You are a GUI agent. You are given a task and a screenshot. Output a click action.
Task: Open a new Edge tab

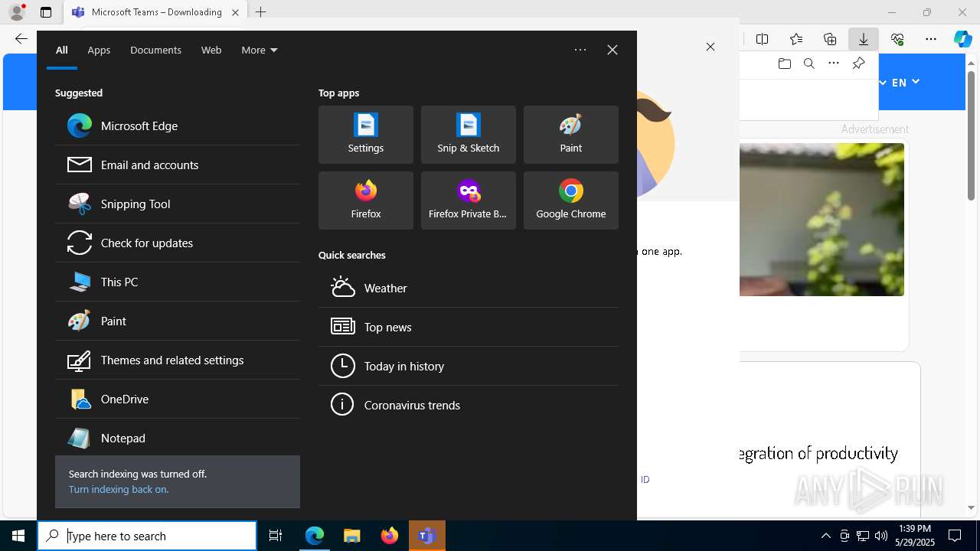click(261, 12)
